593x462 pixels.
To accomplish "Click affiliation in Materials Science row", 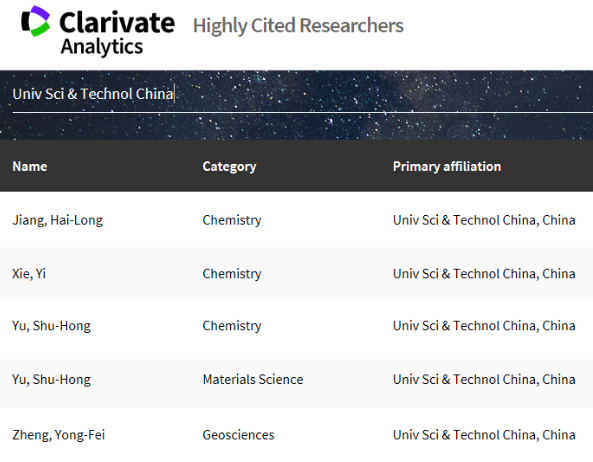I will (x=484, y=379).
